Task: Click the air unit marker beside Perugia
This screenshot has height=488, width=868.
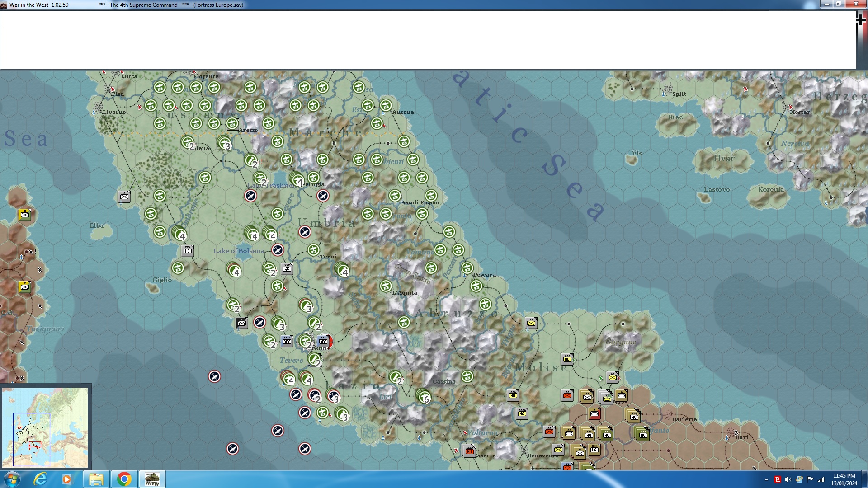Action: tap(323, 196)
